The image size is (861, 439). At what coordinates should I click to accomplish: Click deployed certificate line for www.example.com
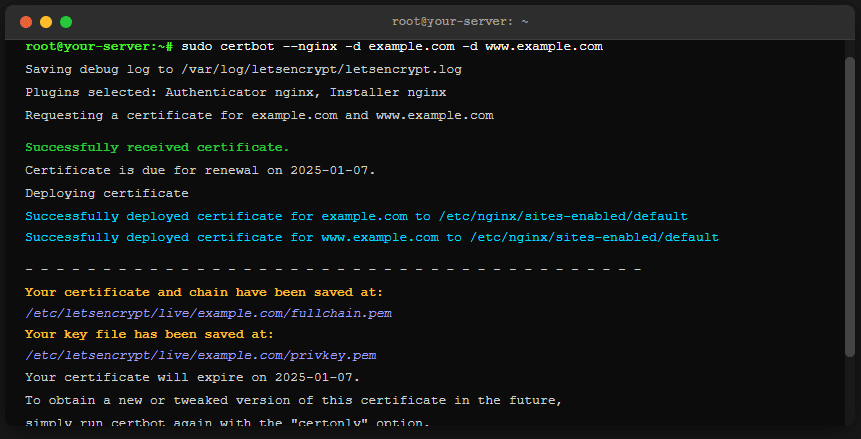372,238
